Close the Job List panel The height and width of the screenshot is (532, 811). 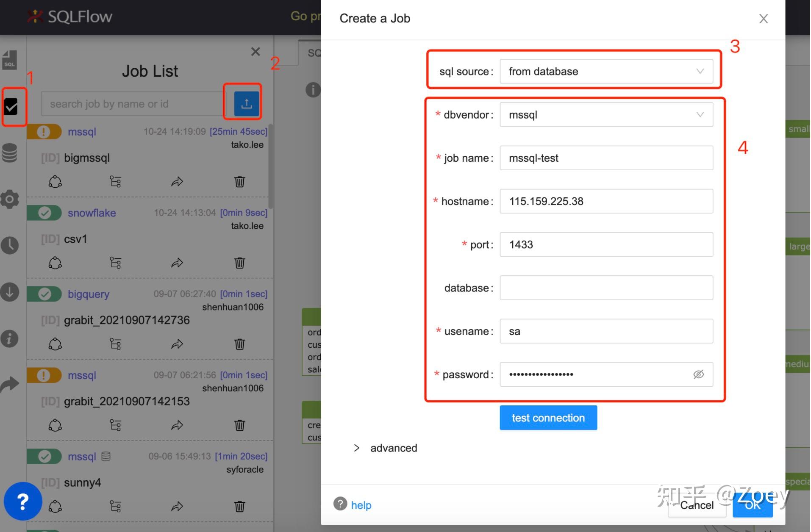pos(256,52)
